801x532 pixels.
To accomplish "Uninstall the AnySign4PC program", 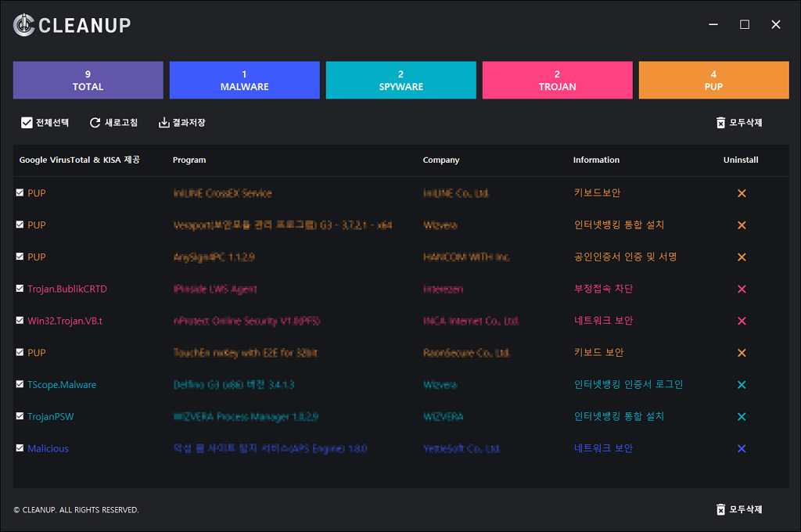I will tap(742, 257).
